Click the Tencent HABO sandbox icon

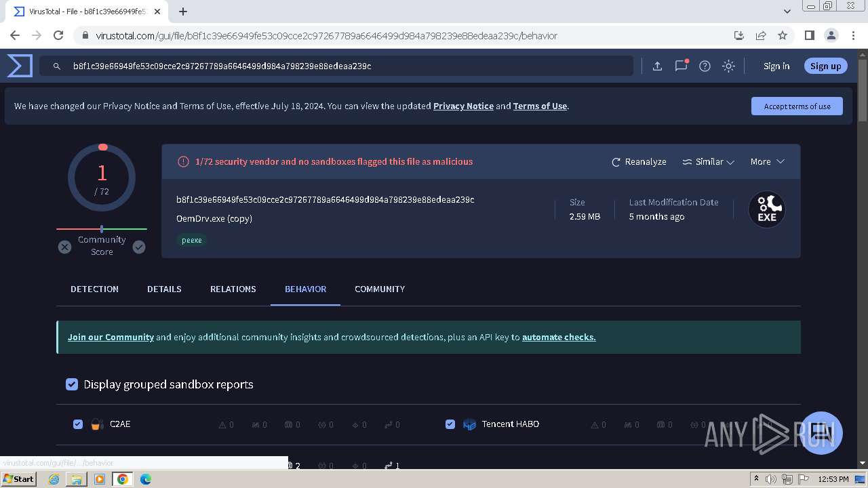click(469, 424)
